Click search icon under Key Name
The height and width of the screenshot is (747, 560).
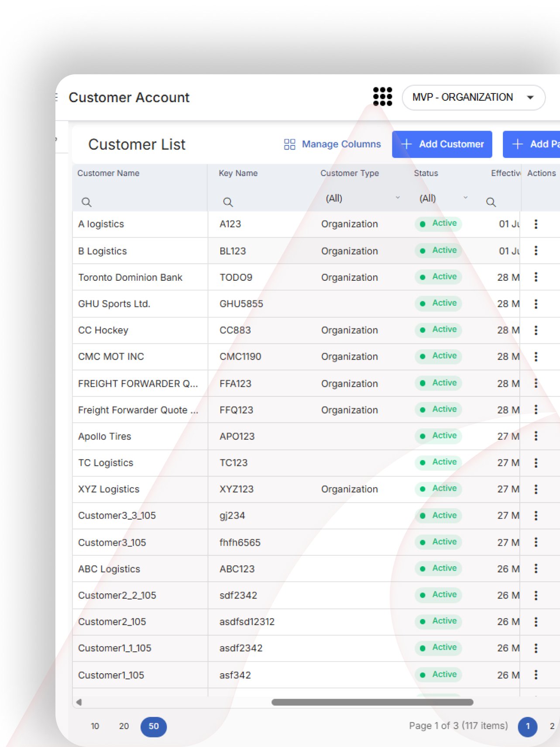coord(228,202)
